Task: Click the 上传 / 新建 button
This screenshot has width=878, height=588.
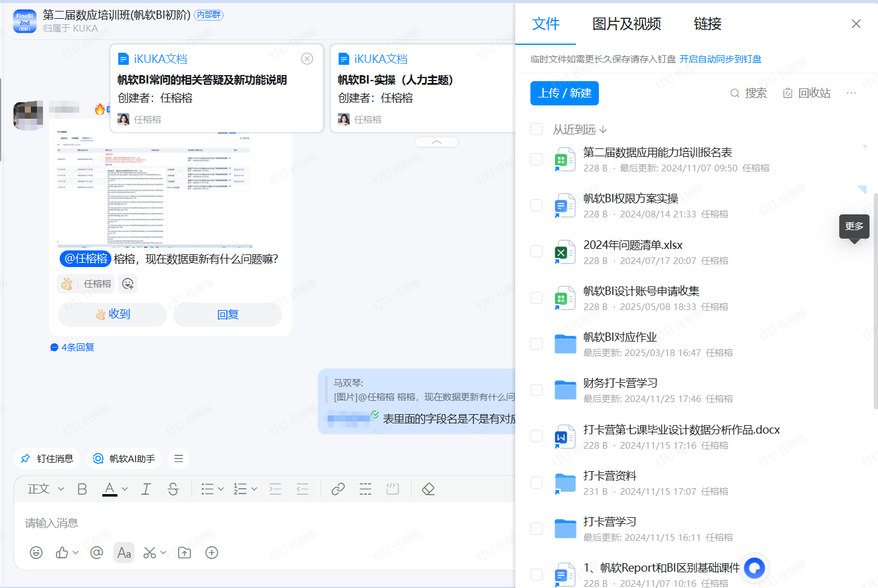Action: coord(564,93)
